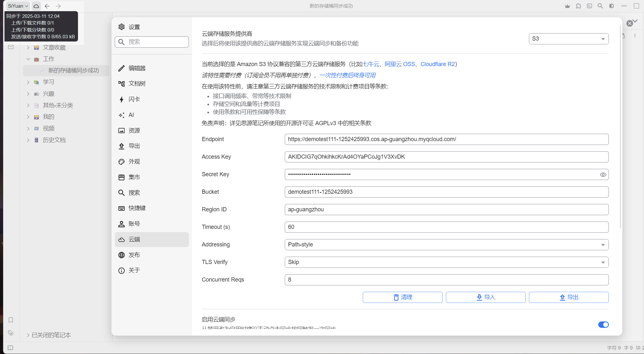Screen dimensions: 644x354
Task: Expand the 学习 notebook in tree
Action: (28, 82)
